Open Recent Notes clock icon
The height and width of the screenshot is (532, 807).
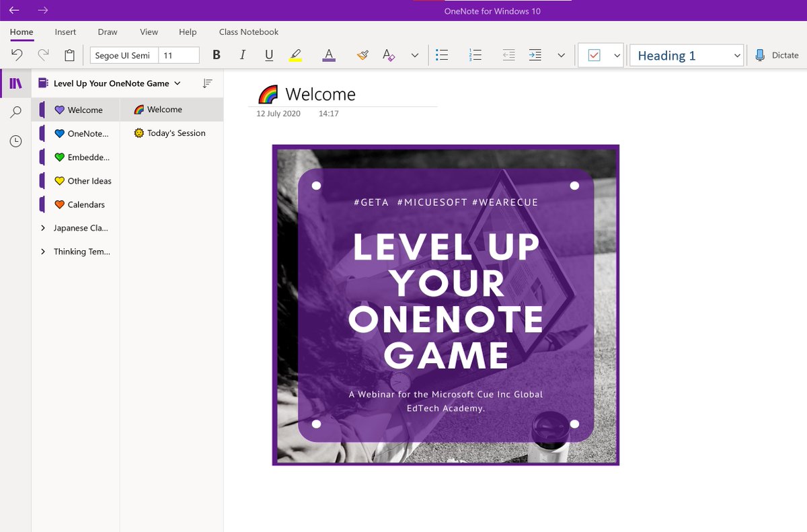tap(15, 141)
